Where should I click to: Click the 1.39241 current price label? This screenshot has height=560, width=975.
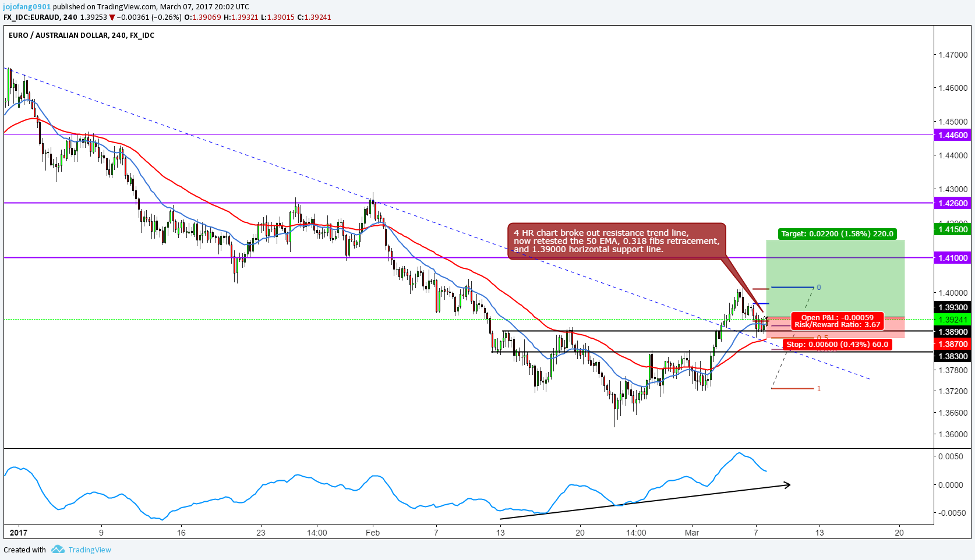point(953,320)
